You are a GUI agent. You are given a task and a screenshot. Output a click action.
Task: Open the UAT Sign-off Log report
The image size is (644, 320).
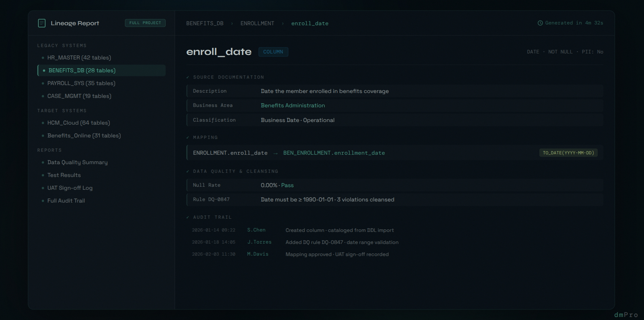(x=70, y=188)
